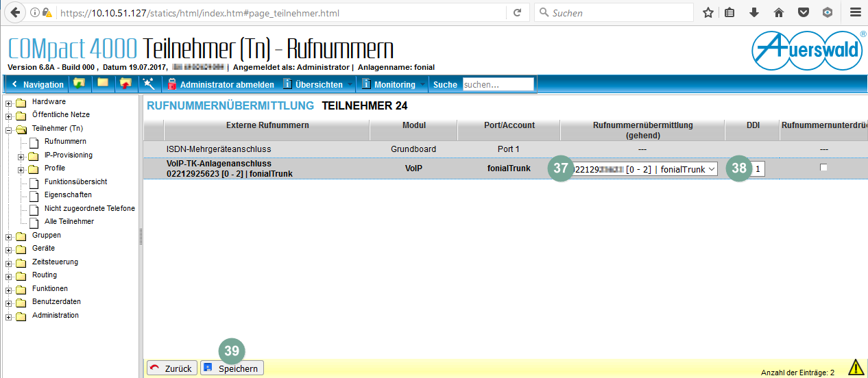Open Nicht zugeordnete Telefone tree item
The height and width of the screenshot is (378, 868).
(x=90, y=208)
